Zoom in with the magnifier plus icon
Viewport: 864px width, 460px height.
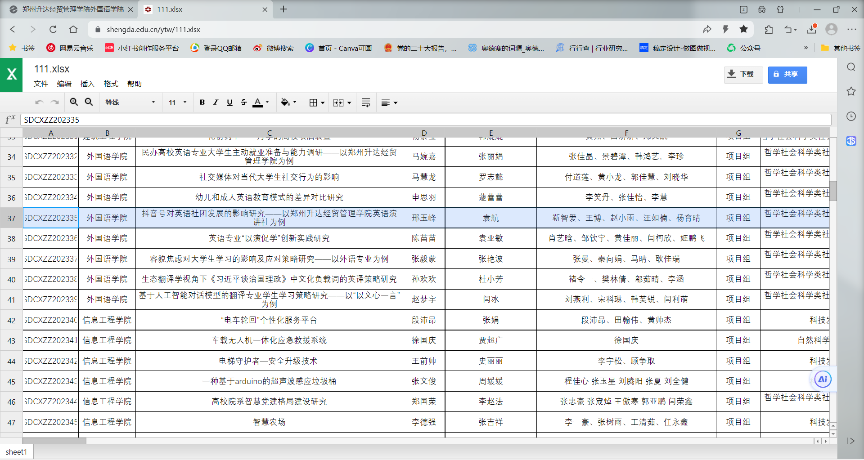pyautogui.click(x=74, y=102)
